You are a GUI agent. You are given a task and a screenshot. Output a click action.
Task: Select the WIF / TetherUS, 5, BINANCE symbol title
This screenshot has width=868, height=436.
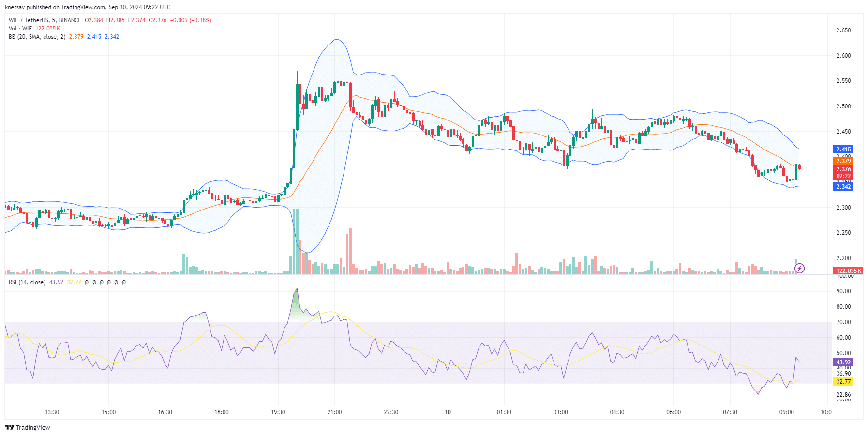pos(45,20)
